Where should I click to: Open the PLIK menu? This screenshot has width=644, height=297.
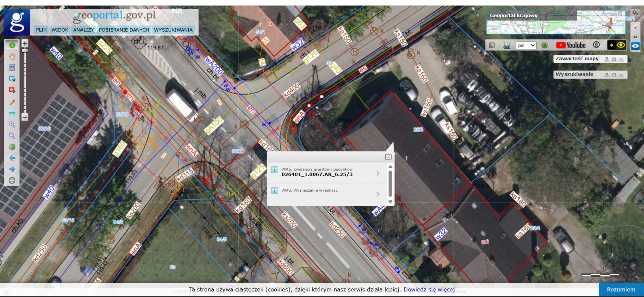click(x=41, y=30)
